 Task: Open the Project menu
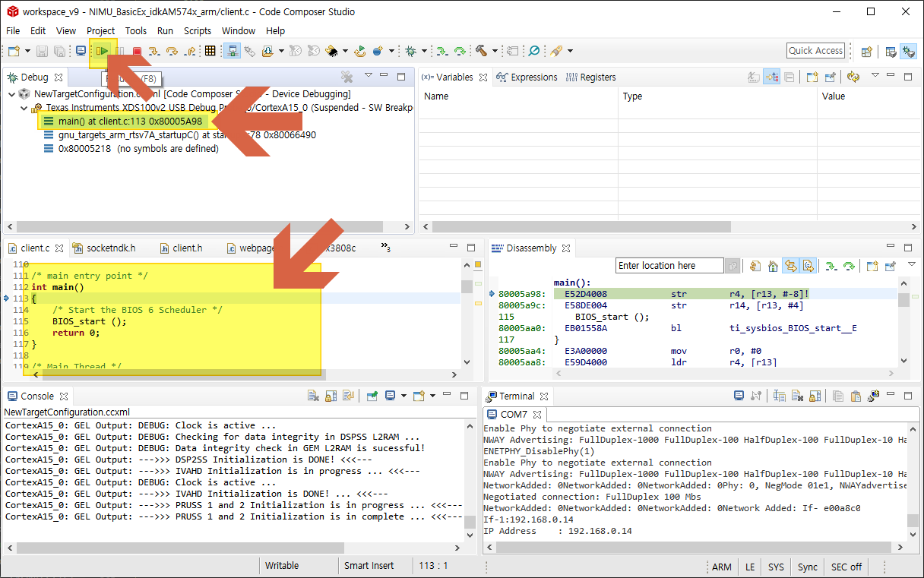pos(100,30)
